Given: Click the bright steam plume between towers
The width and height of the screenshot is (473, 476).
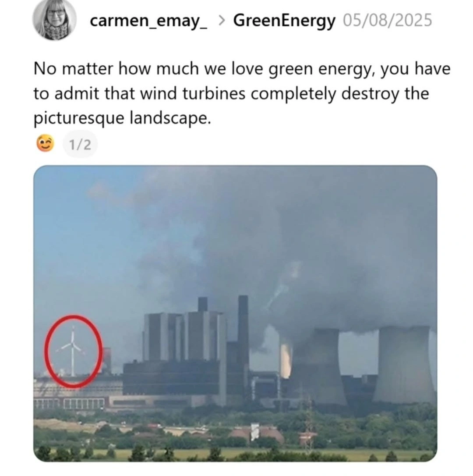Looking at the screenshot, I should pos(286,361).
